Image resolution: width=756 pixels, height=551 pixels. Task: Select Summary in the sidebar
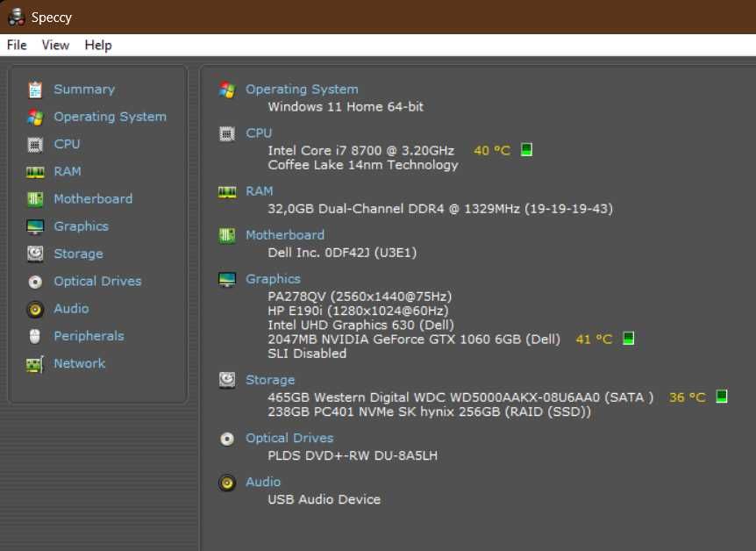pyautogui.click(x=84, y=89)
